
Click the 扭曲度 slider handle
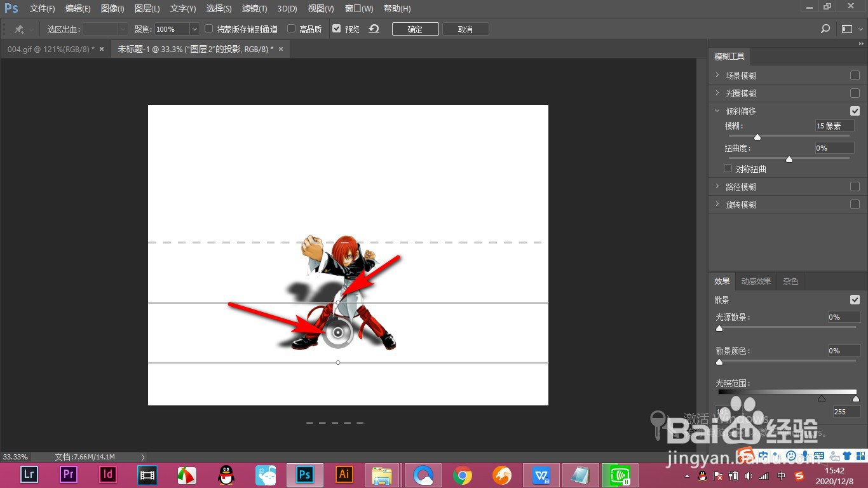(789, 159)
